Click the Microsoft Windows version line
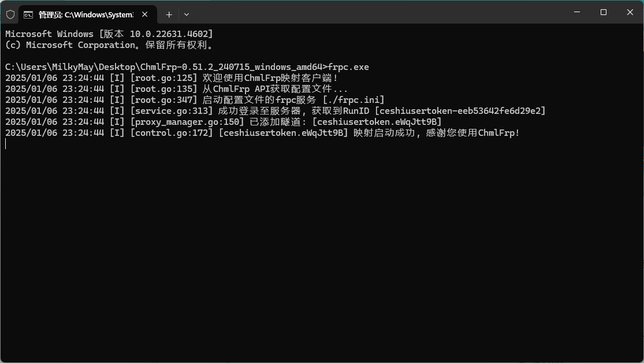The image size is (644, 363). (109, 34)
